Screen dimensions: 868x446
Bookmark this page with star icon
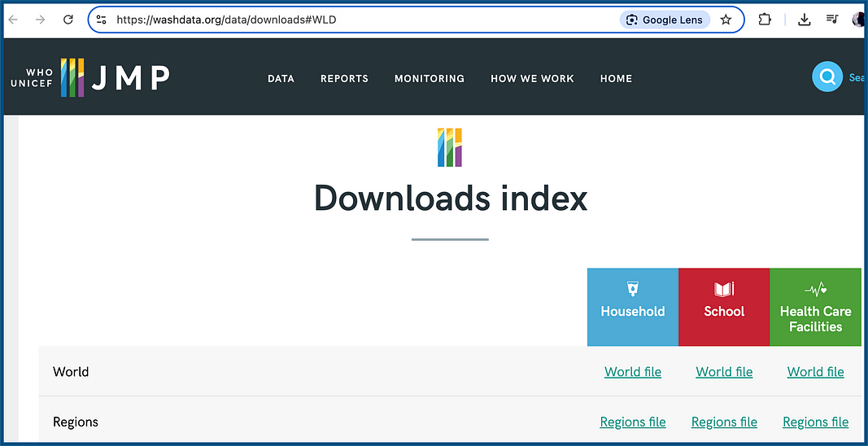point(726,20)
